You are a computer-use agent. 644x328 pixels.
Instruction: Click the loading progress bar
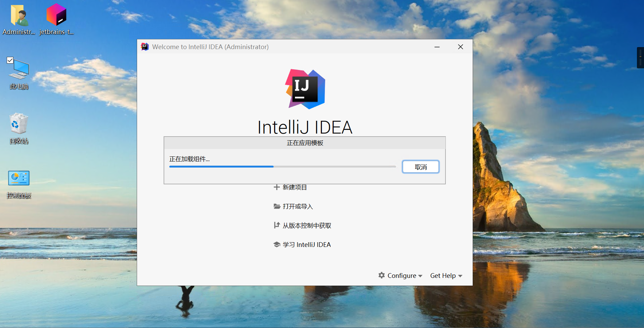click(x=283, y=167)
